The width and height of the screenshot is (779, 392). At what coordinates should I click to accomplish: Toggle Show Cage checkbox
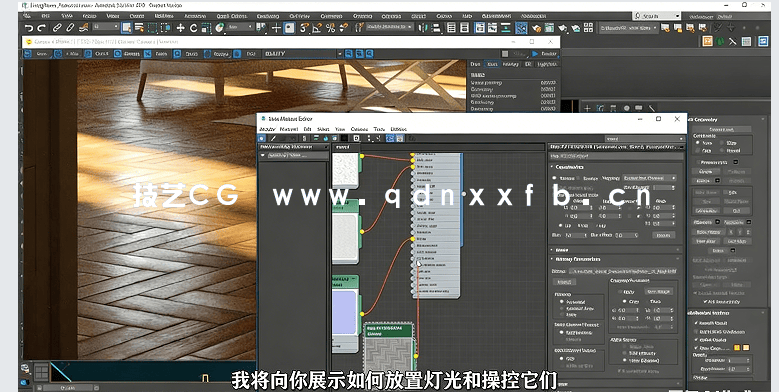click(x=696, y=348)
